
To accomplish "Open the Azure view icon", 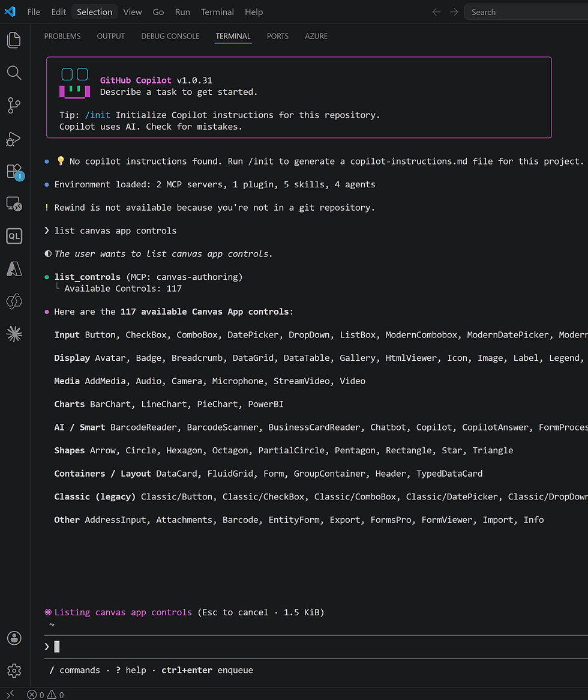I will [x=14, y=269].
